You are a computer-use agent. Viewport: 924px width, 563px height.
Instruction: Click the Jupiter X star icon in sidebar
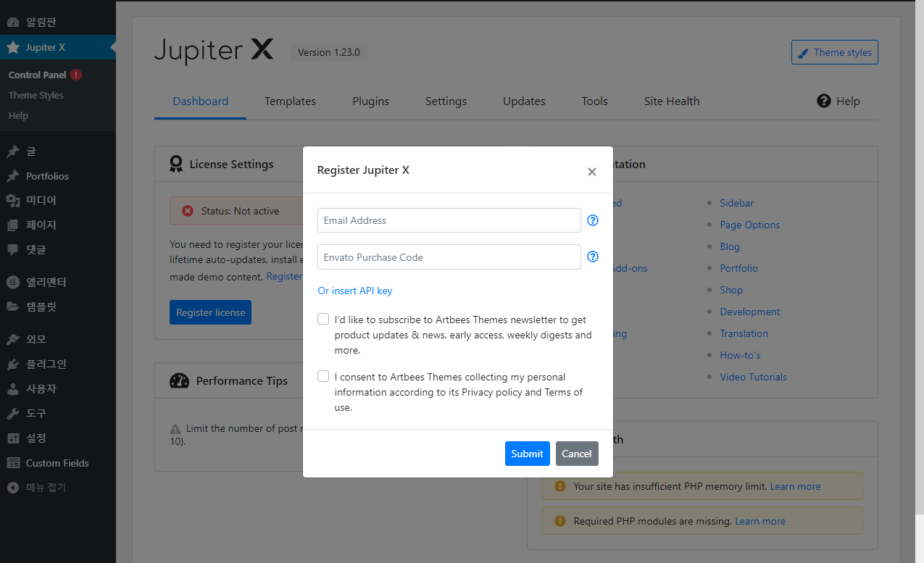[13, 47]
